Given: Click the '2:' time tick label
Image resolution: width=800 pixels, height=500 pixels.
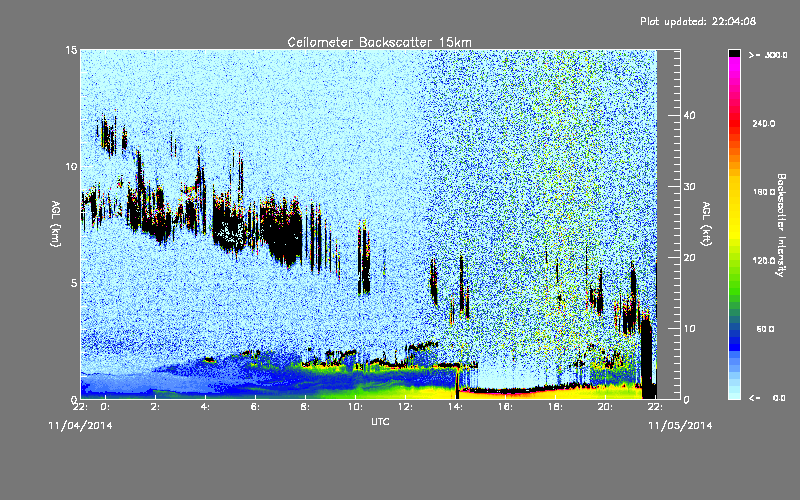Looking at the screenshot, I should tap(155, 407).
